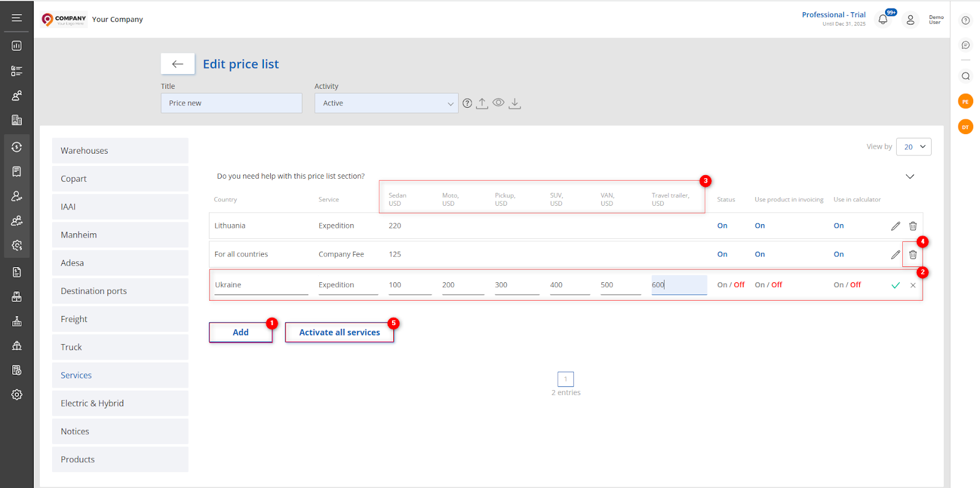
Task: Toggle Status On for the For all countries row
Action: tap(722, 254)
